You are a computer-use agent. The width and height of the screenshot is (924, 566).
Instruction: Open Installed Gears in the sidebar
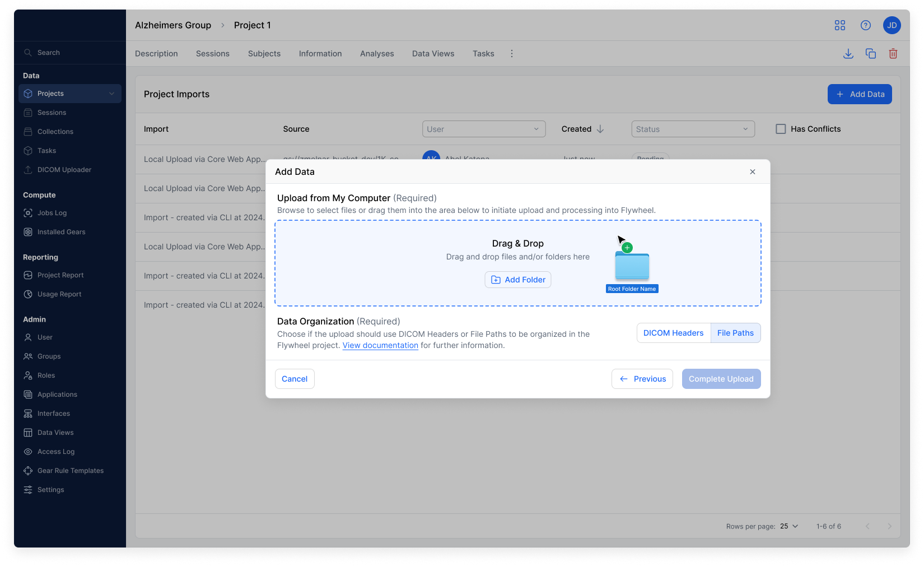point(70,232)
